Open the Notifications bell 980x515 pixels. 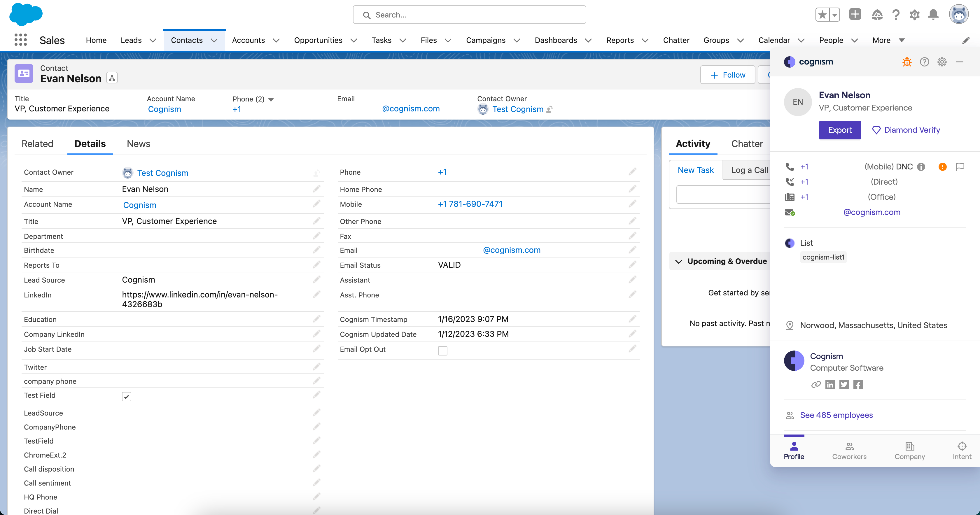(x=933, y=15)
